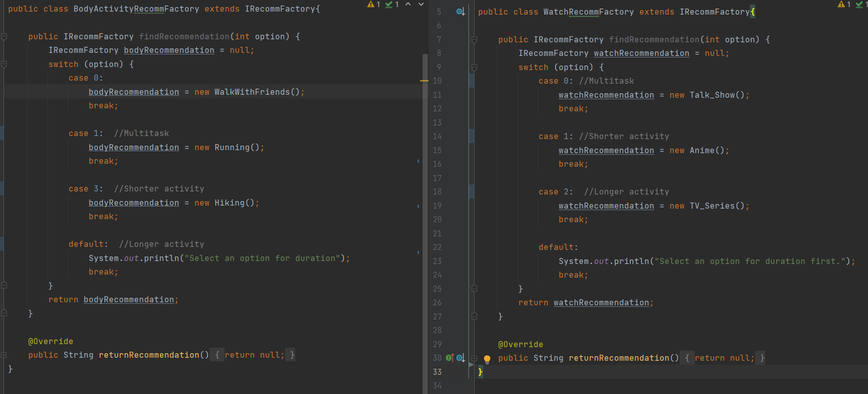Collapse findRecommendation method in the BodyActivityRecommFactory editor

click(4, 37)
